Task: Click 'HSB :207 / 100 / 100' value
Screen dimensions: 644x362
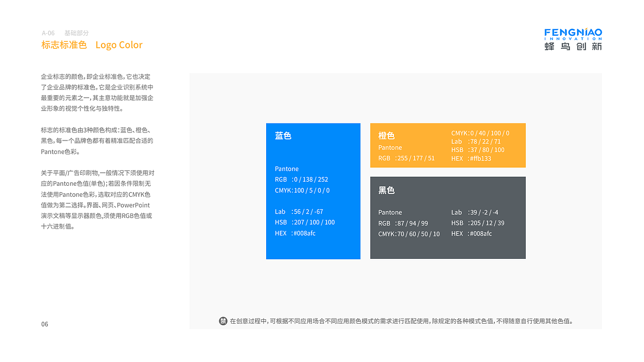Action: pyautogui.click(x=305, y=222)
